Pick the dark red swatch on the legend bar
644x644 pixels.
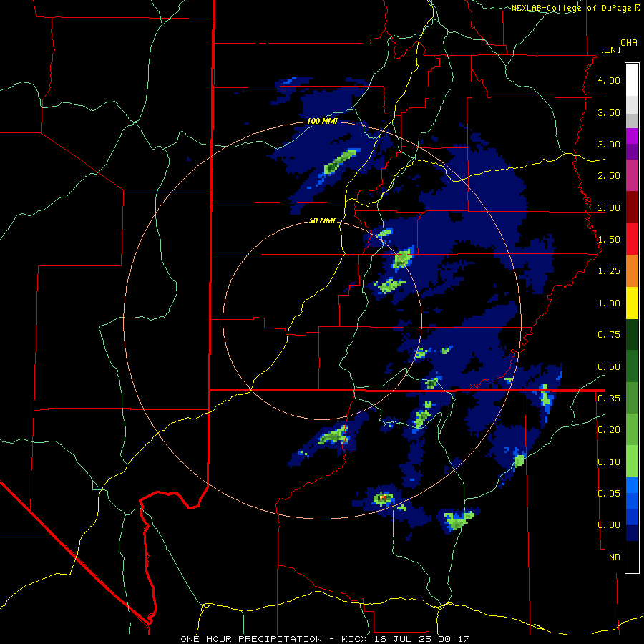pos(632,208)
